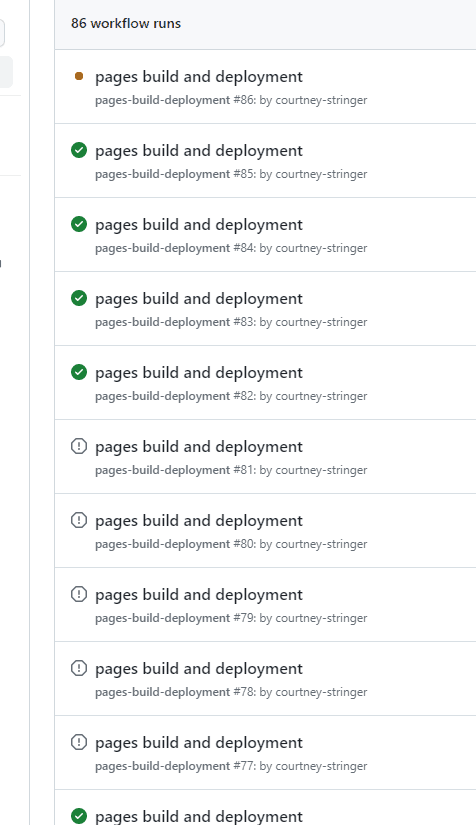Open pages build and deployment run #86
The height and width of the screenshot is (825, 476).
click(x=199, y=77)
